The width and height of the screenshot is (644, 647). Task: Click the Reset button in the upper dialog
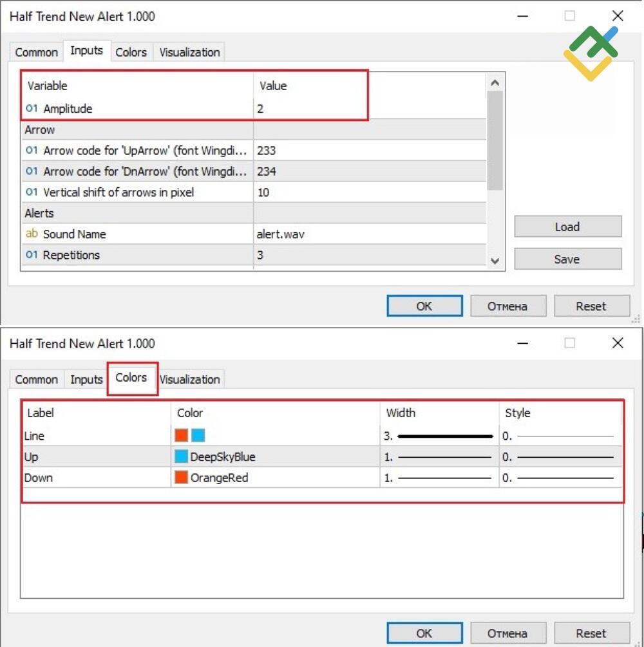[x=591, y=306]
